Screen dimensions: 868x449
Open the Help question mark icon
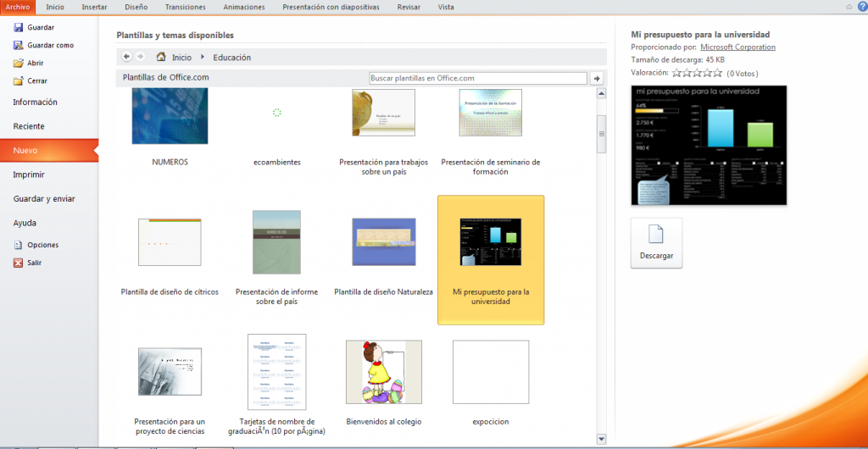pyautogui.click(x=862, y=7)
